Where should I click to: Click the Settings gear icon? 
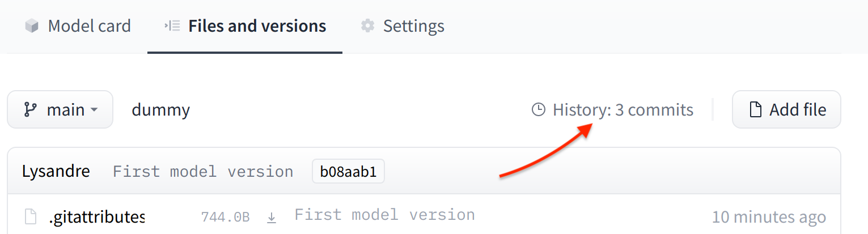[x=368, y=26]
